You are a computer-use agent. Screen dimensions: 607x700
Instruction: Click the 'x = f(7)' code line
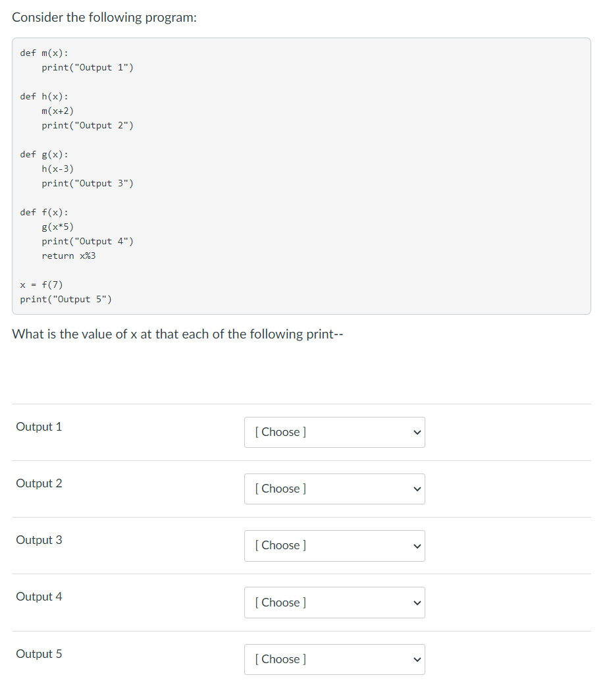click(x=41, y=285)
